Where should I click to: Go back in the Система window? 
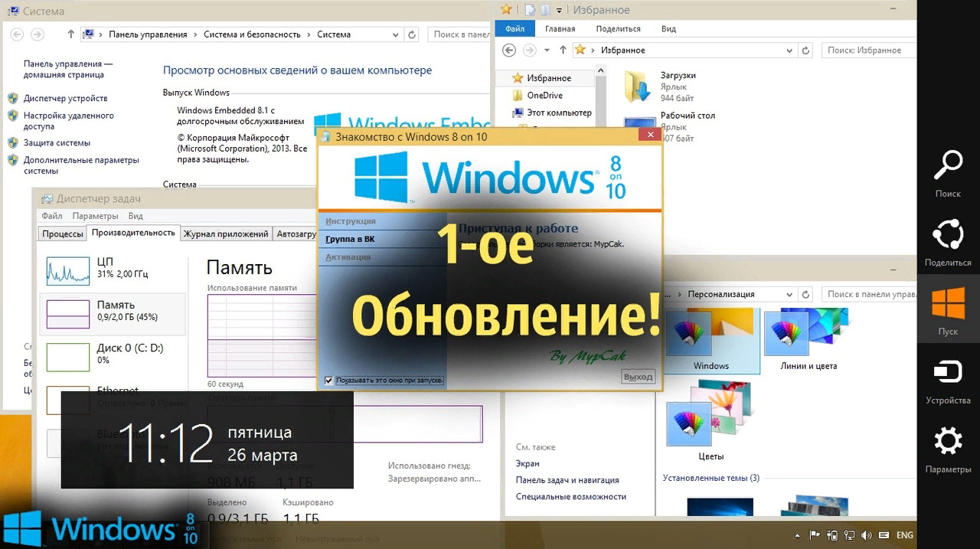pyautogui.click(x=17, y=34)
